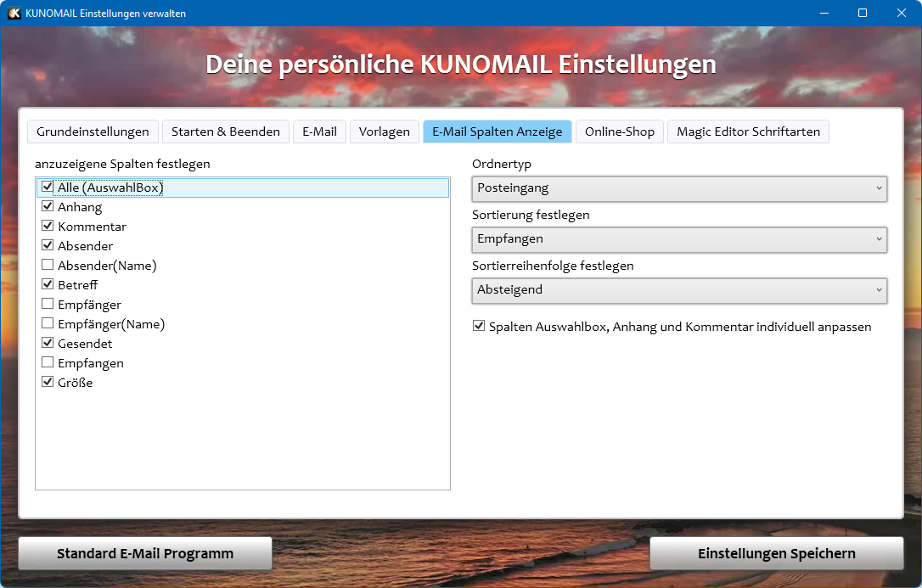Select the E-Mail Spalten Anzeige tab
The height and width of the screenshot is (588, 922).
(498, 132)
